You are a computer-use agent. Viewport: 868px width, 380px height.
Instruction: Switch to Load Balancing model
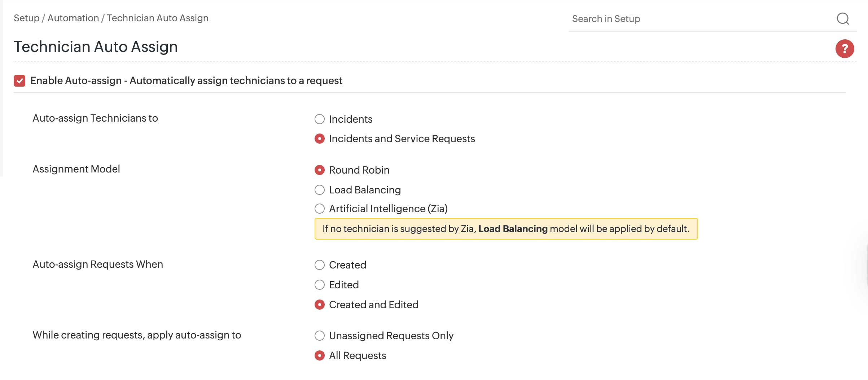pos(320,189)
